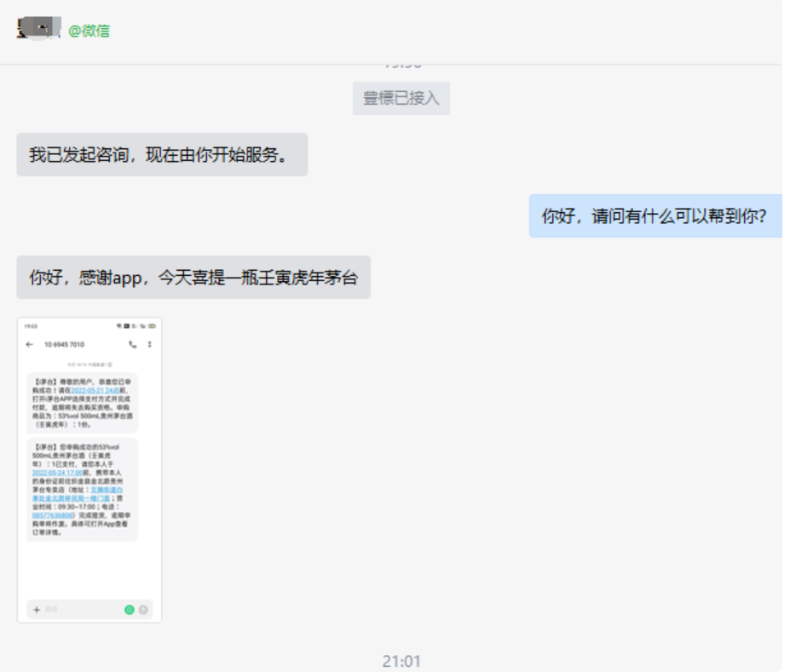
Task: Select the reply 你好，请问有什么可以帮到你?
Action: [655, 216]
